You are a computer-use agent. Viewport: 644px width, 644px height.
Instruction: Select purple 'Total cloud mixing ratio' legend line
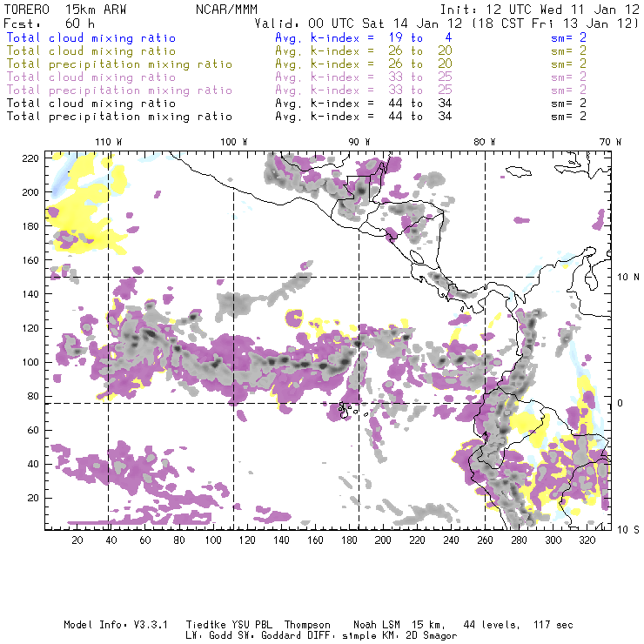[x=91, y=77]
